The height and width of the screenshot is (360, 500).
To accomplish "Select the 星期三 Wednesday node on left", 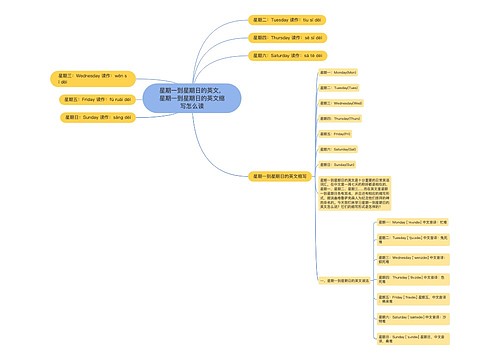I will coord(93,79).
